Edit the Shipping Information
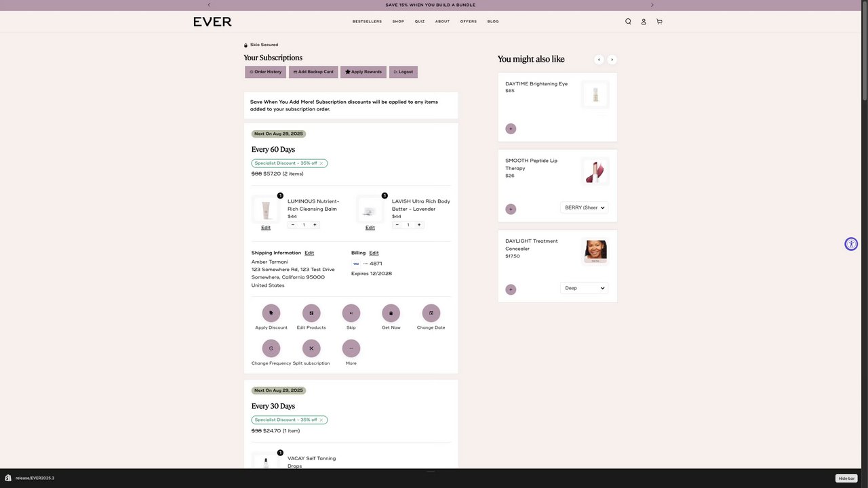The image size is (868, 488). (309, 253)
